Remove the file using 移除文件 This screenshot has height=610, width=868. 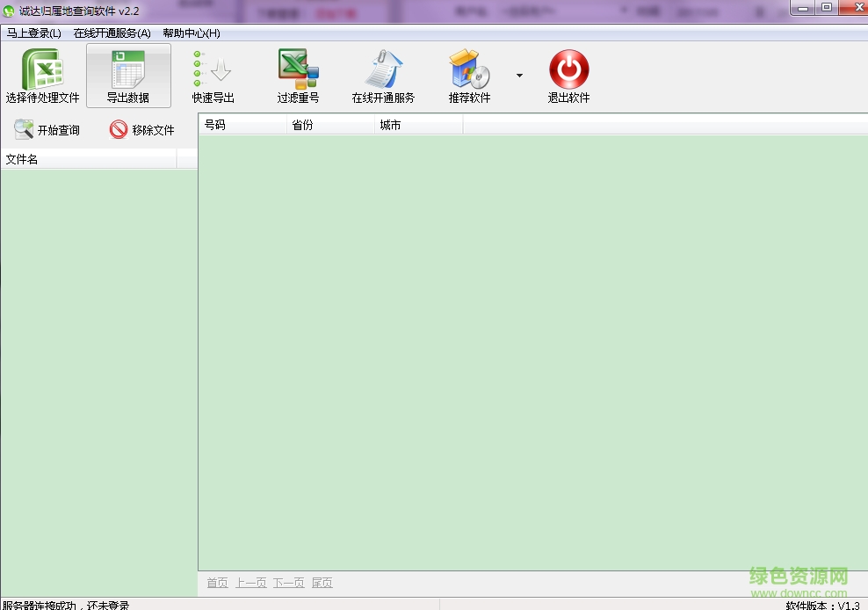click(x=142, y=130)
